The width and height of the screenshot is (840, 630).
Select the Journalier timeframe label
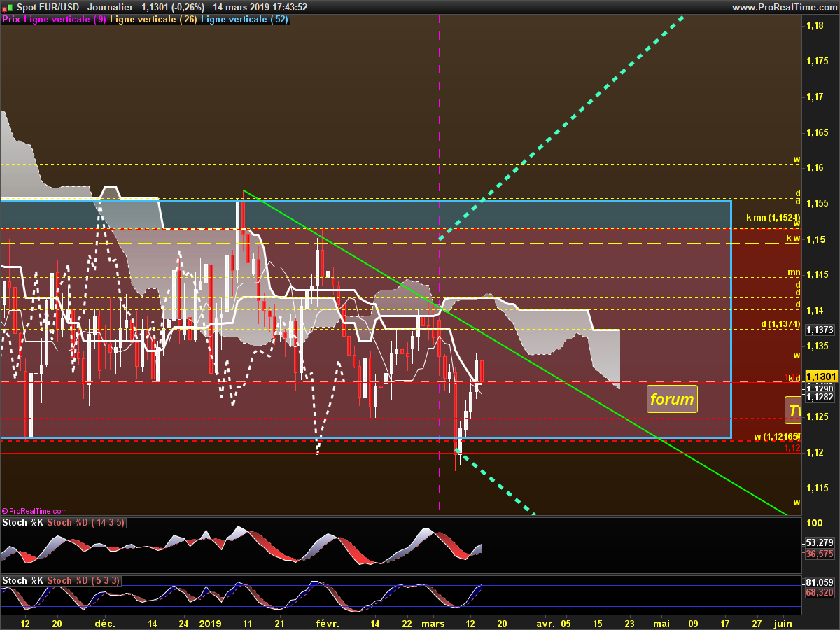111,7
